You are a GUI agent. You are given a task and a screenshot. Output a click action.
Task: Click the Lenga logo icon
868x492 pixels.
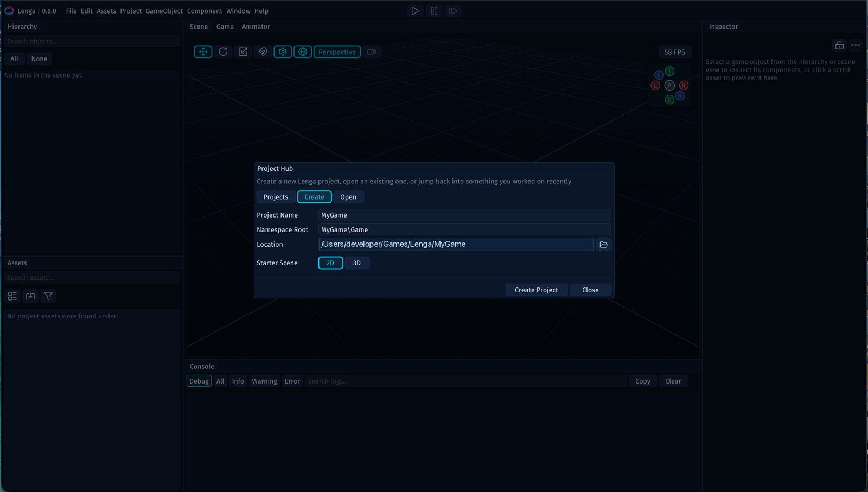[x=9, y=11]
